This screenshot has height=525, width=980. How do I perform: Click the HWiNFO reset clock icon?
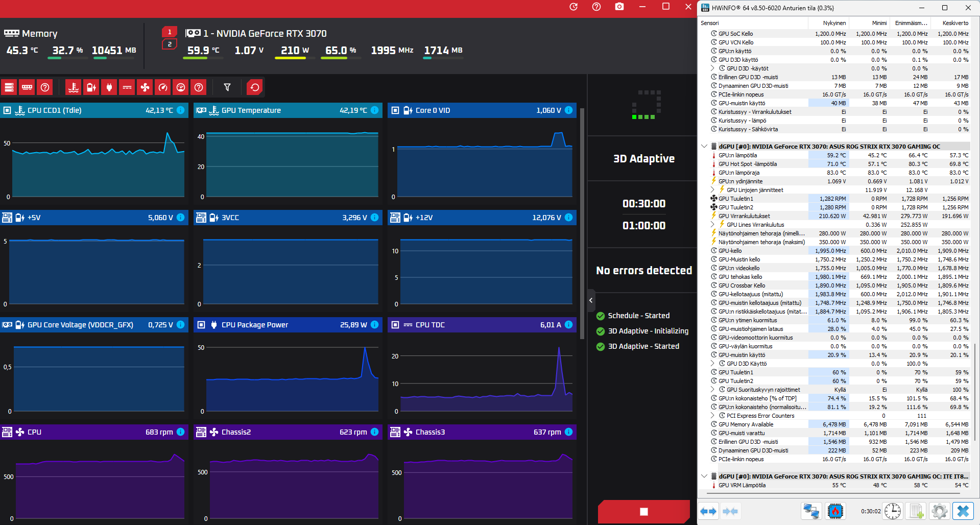tap(893, 511)
